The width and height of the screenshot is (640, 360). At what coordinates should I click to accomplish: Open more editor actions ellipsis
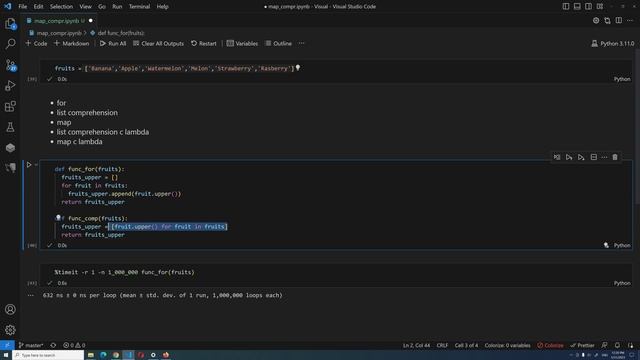point(630,20)
